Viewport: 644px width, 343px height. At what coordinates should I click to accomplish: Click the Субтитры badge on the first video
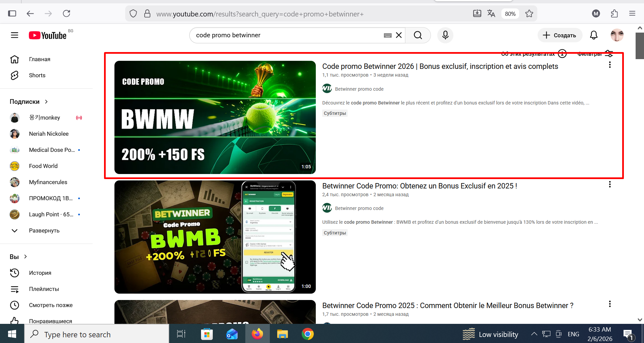(335, 113)
